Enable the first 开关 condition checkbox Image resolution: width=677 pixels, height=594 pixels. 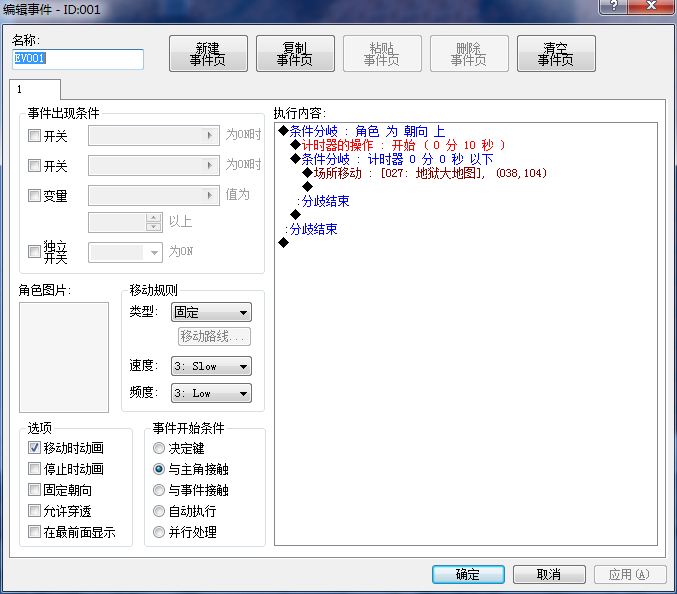(34, 136)
